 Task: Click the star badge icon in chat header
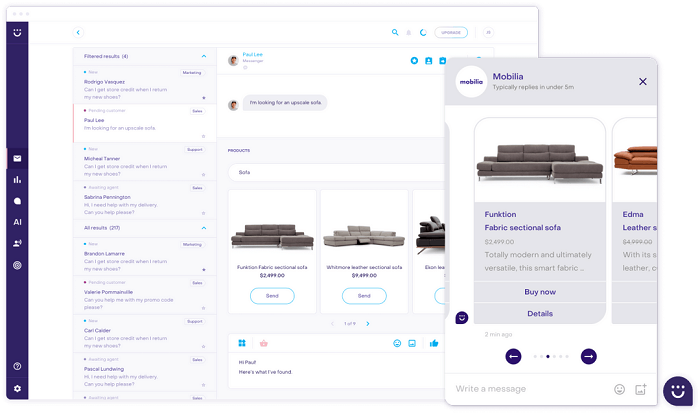(414, 60)
